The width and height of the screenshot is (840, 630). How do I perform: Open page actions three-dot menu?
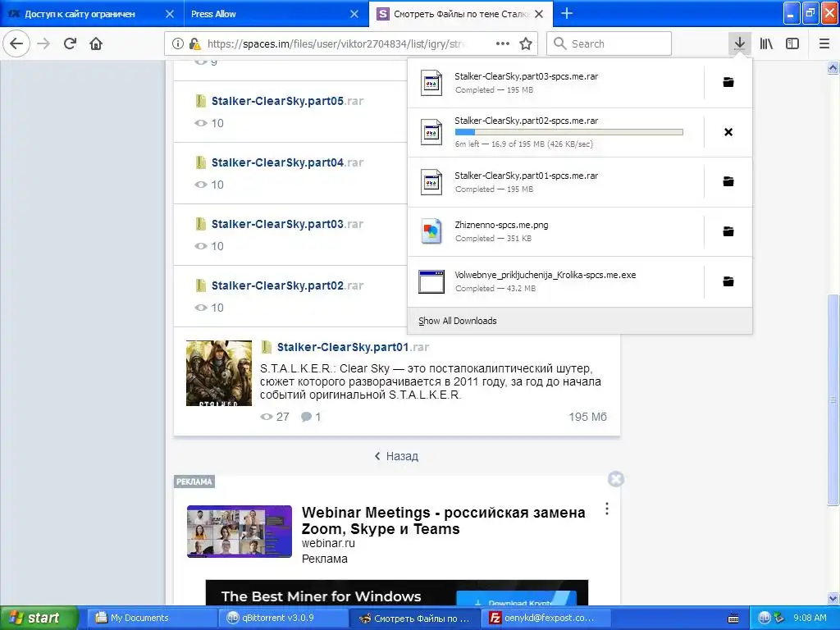tap(503, 43)
